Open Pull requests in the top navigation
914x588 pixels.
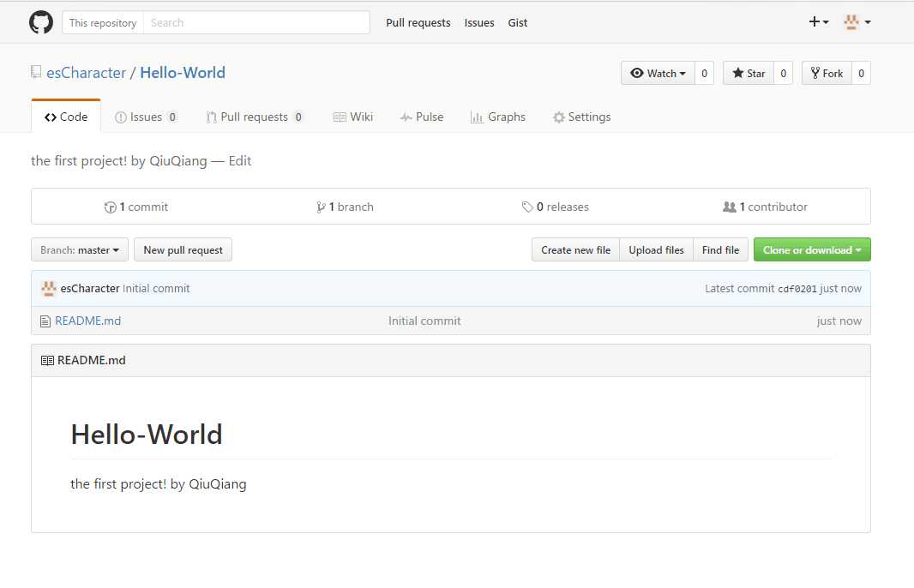pyautogui.click(x=418, y=23)
